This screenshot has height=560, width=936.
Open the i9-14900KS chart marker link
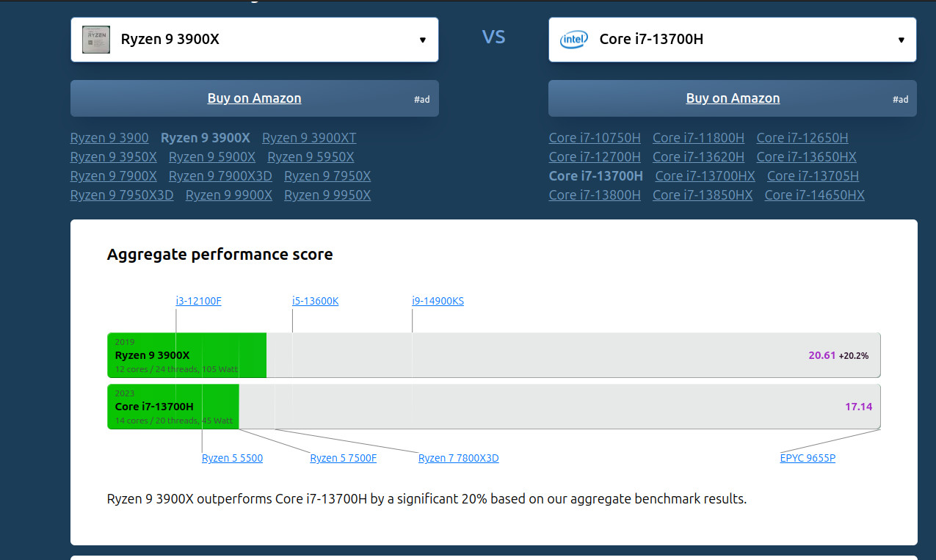(438, 301)
